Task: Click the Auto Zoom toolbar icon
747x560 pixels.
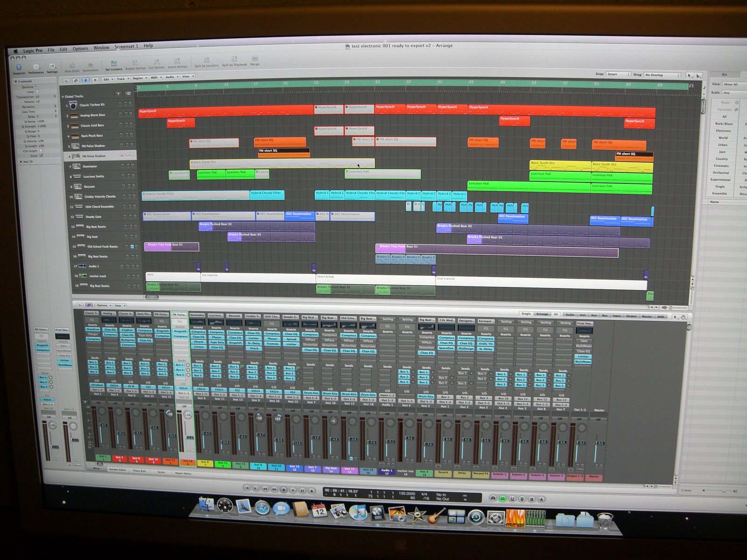Action: point(72,67)
